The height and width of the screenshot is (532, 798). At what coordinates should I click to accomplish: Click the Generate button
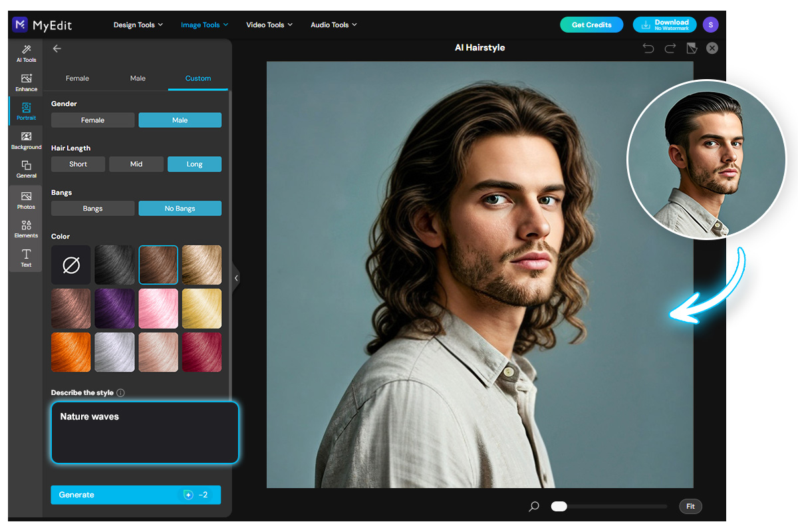click(136, 495)
